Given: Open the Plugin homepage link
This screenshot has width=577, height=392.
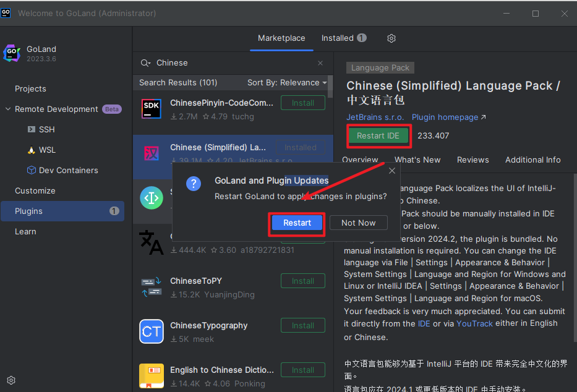Looking at the screenshot, I should [x=449, y=117].
